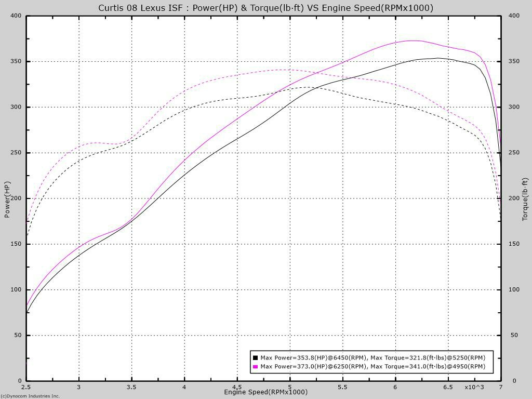Select the black legend entry with Max Power=353.8
Viewport: 532px width, 399px height.
tap(373, 357)
